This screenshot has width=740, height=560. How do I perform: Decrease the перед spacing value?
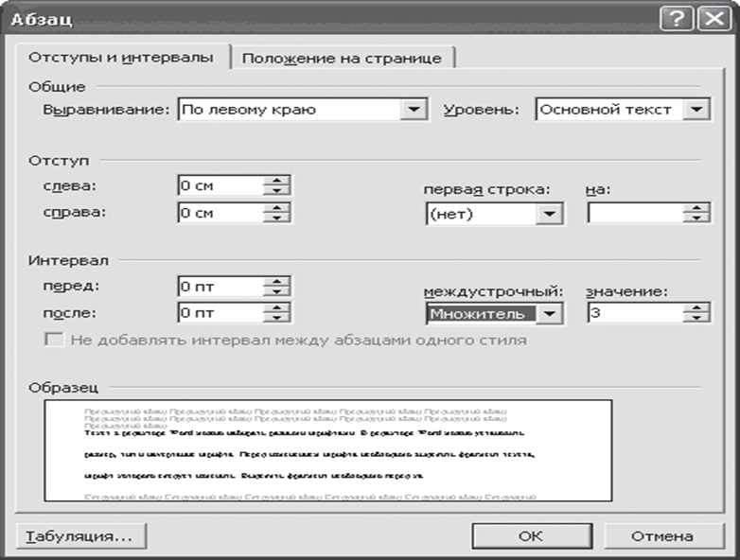(x=276, y=291)
